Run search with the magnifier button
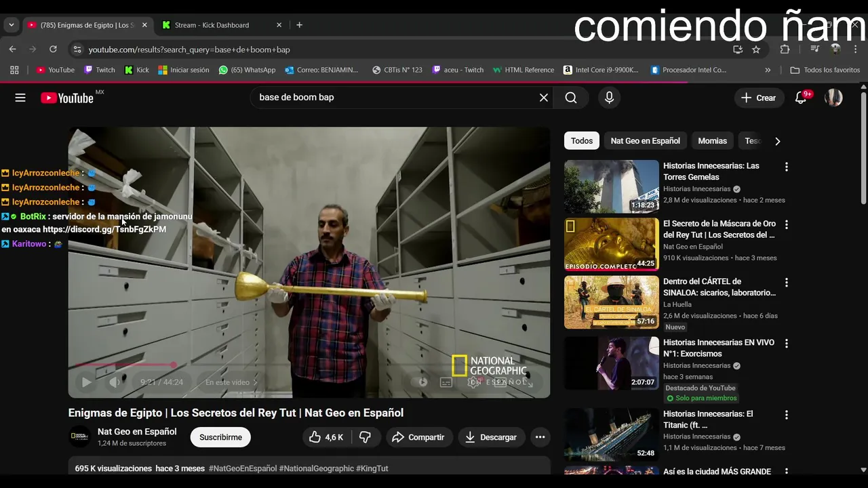 (x=571, y=98)
